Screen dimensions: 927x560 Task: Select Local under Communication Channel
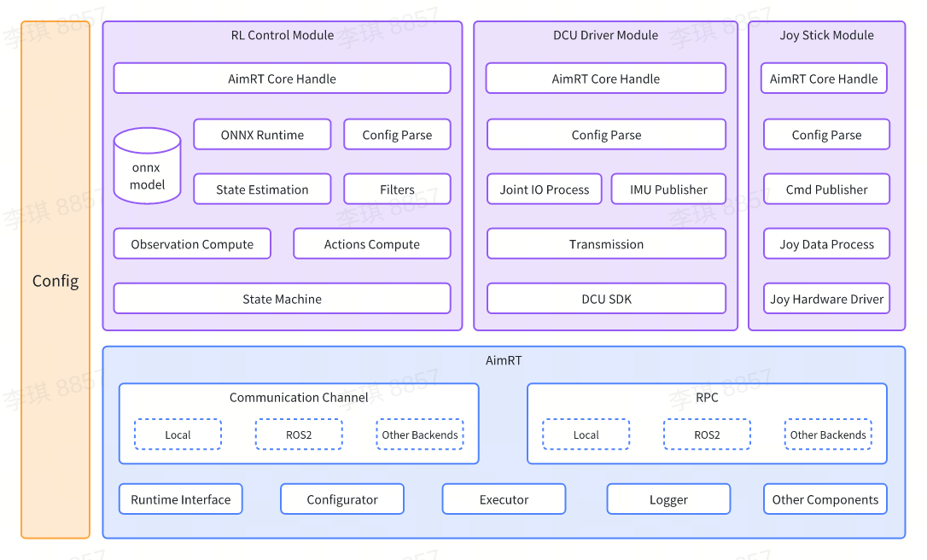(178, 435)
